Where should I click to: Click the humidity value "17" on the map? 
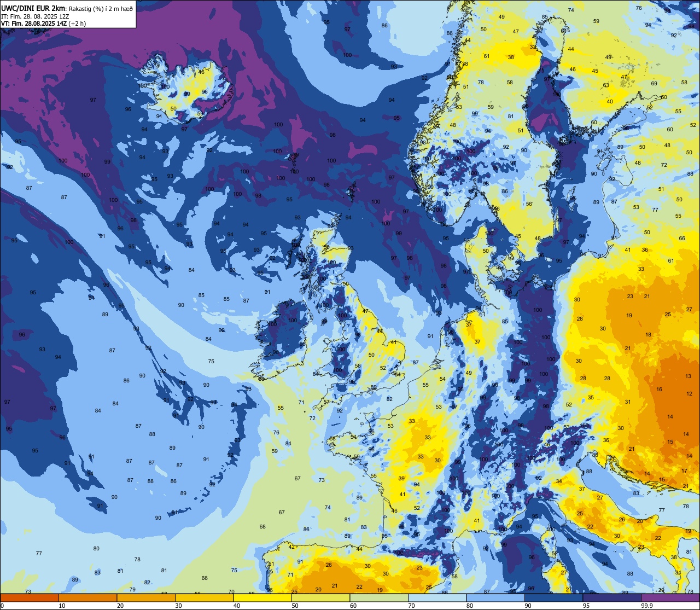pyautogui.click(x=684, y=471)
